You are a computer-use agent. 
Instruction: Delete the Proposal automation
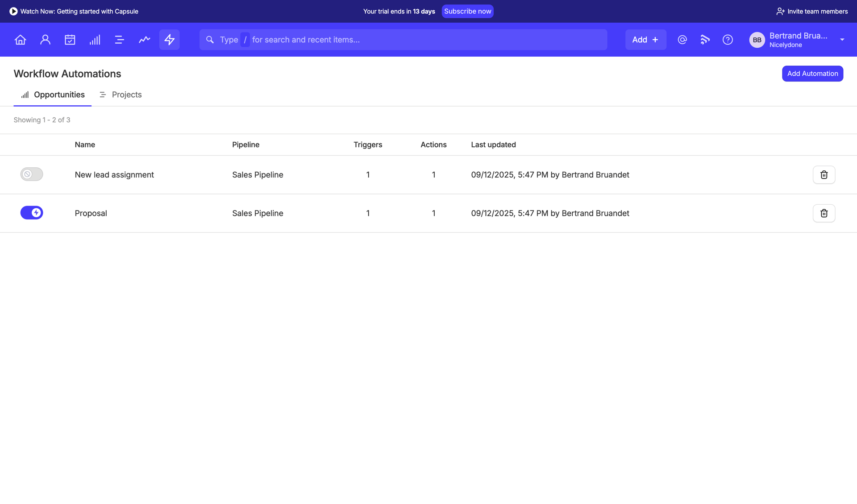click(824, 213)
